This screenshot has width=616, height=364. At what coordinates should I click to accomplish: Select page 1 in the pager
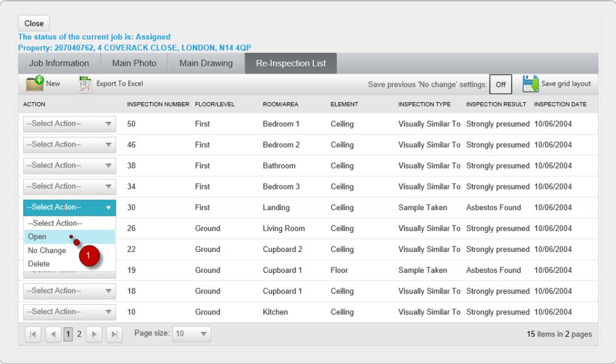click(x=68, y=334)
